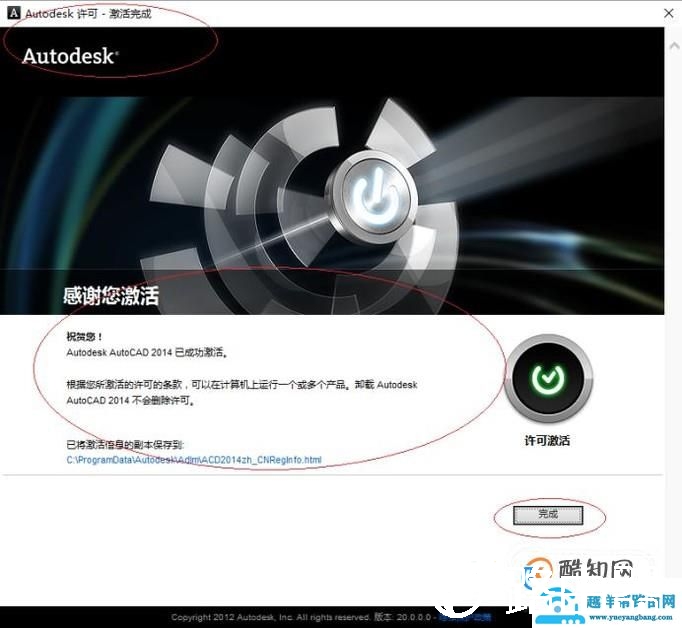Click the 完成 finish button
The width and height of the screenshot is (682, 628).
(548, 515)
